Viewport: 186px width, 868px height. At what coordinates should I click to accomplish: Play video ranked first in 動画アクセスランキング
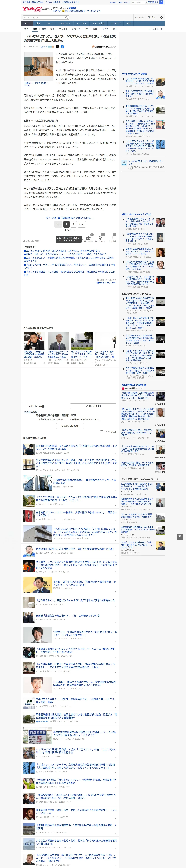[160, 302]
